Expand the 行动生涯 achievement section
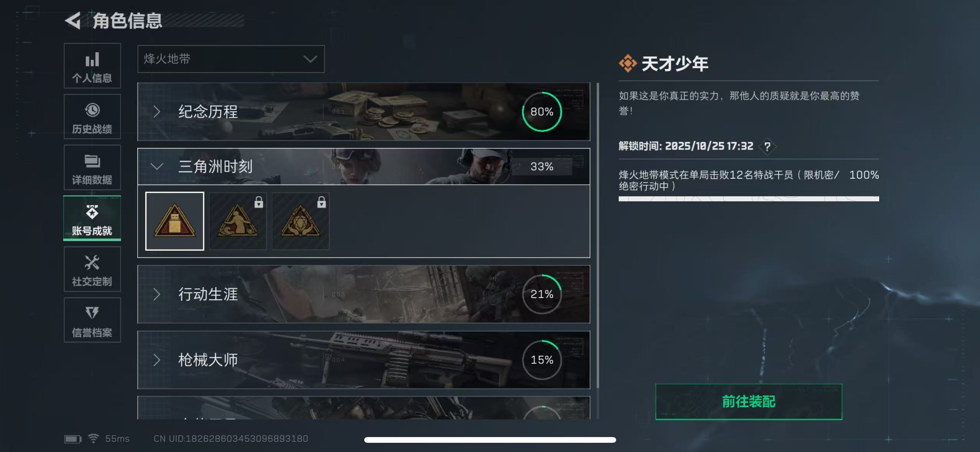Screen dimensions: 980x452 click(363, 294)
